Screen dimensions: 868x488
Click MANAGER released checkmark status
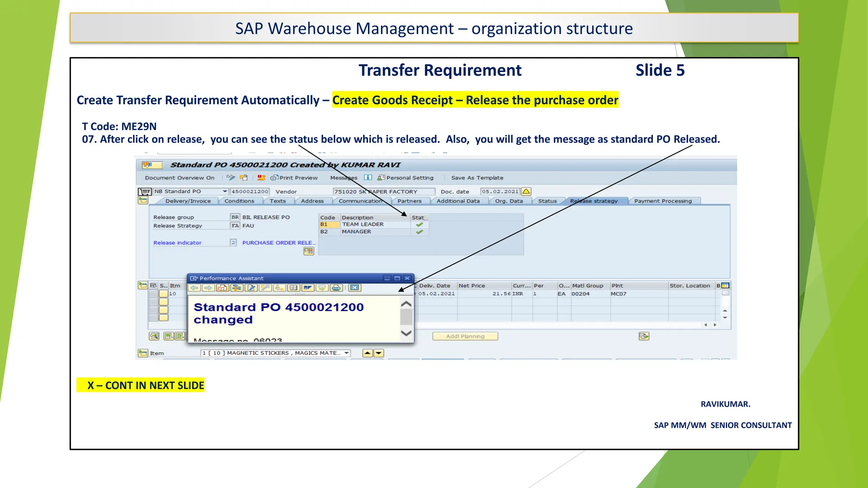(x=420, y=232)
